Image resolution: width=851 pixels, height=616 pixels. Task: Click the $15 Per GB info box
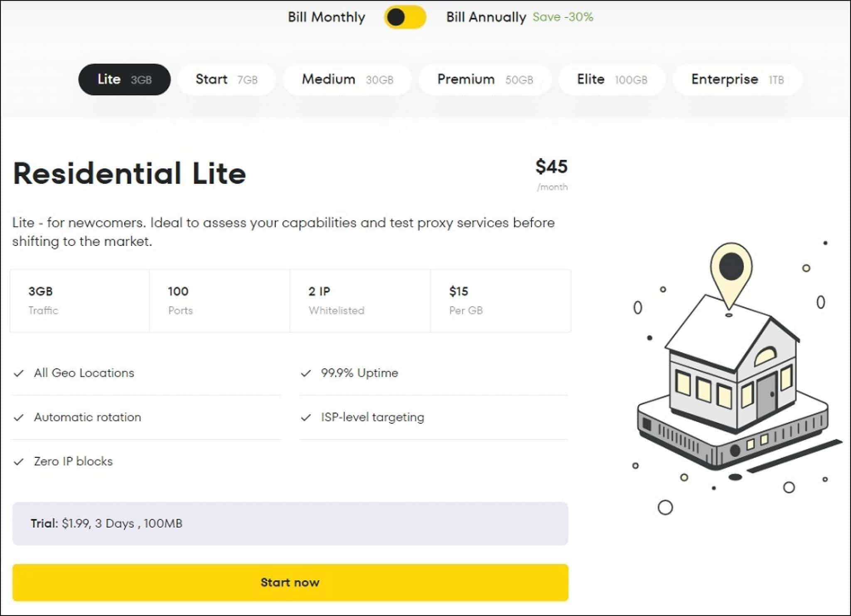pyautogui.click(x=501, y=301)
